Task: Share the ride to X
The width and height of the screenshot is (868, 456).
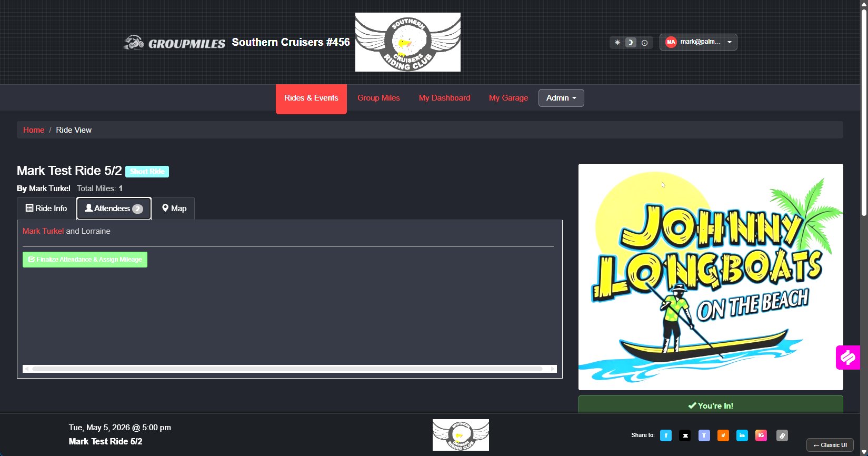Action: 685,435
